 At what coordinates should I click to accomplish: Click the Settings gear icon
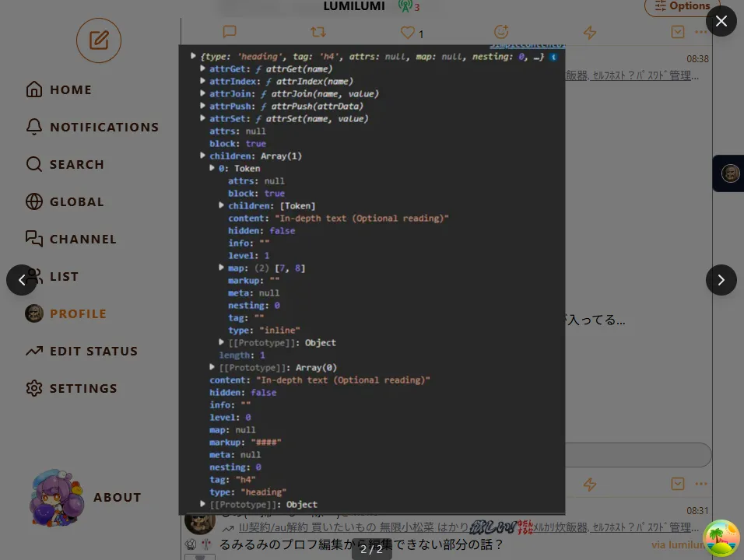click(x=34, y=388)
